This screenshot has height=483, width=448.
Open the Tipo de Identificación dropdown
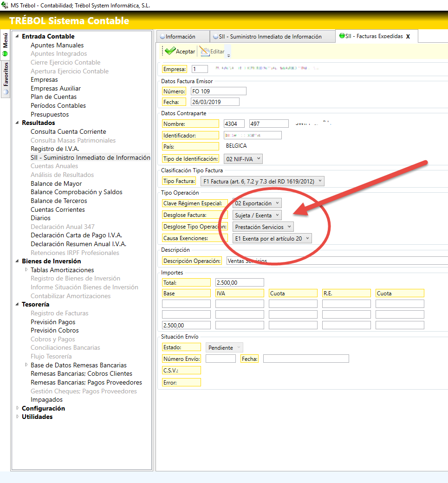(x=243, y=159)
